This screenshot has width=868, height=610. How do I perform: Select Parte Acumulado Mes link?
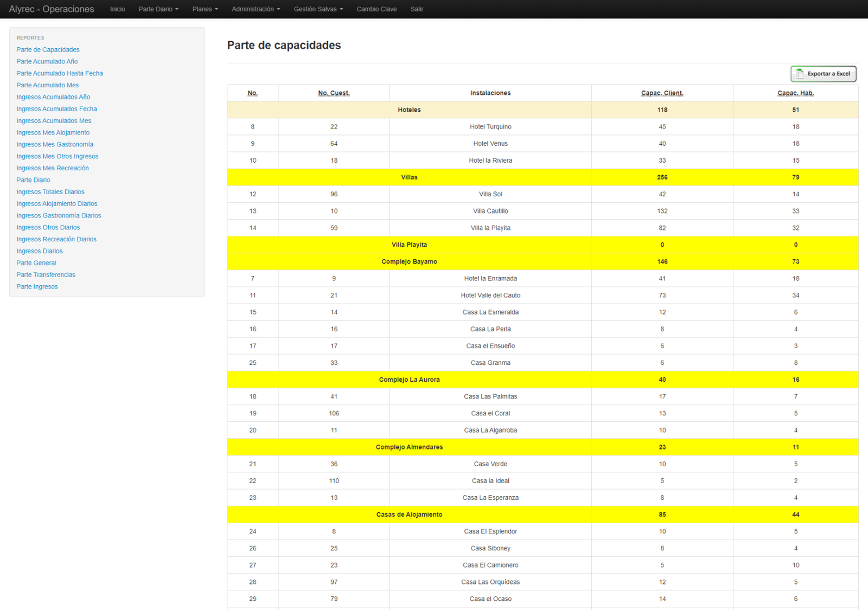[48, 85]
